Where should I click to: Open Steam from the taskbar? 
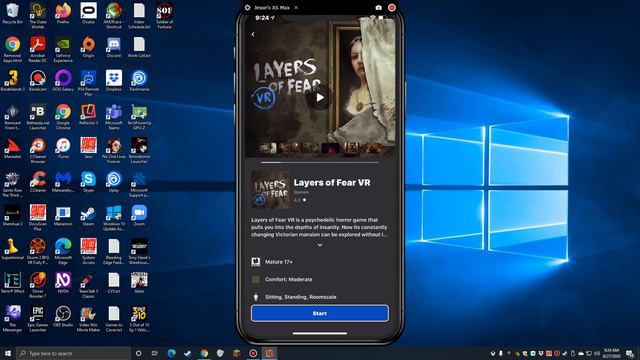pos(188,353)
